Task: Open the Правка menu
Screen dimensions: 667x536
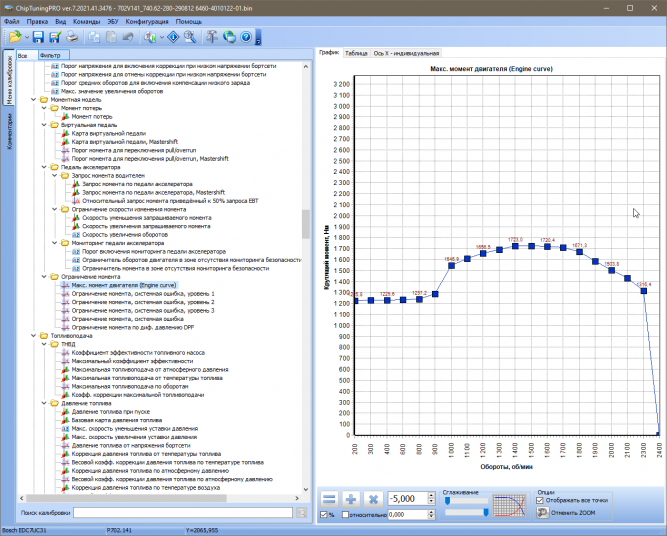Action: point(37,21)
